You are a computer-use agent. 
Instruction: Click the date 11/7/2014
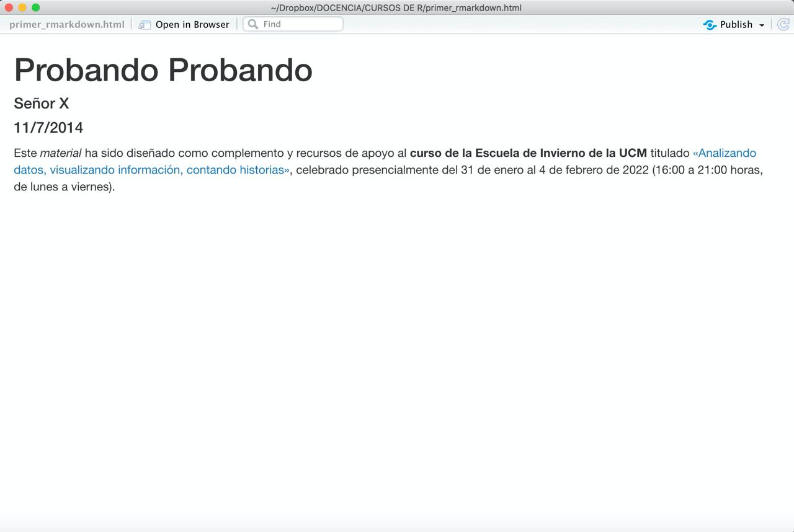click(48, 128)
